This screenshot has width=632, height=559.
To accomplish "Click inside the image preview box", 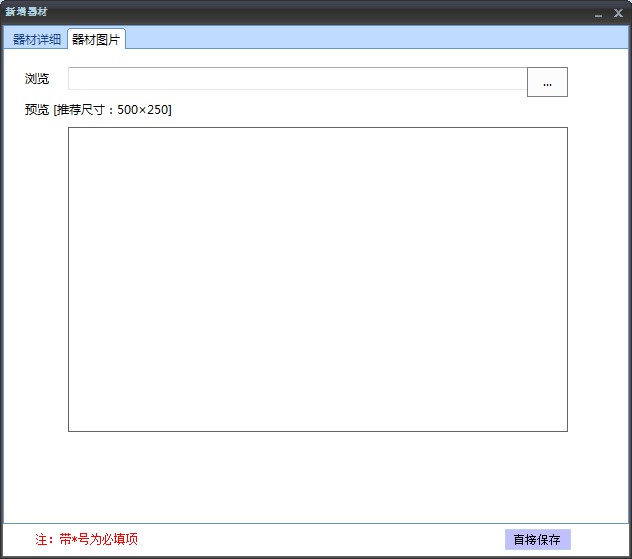I will pyautogui.click(x=317, y=279).
